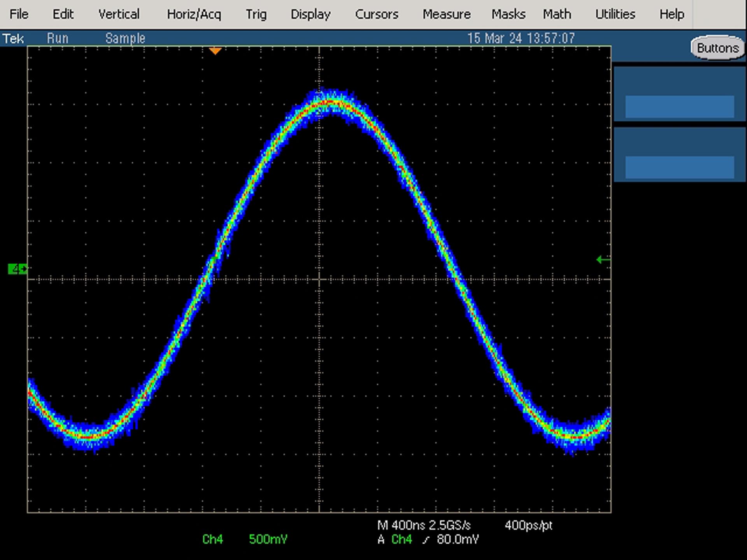
Task: Open the Utilities menu
Action: tap(615, 14)
